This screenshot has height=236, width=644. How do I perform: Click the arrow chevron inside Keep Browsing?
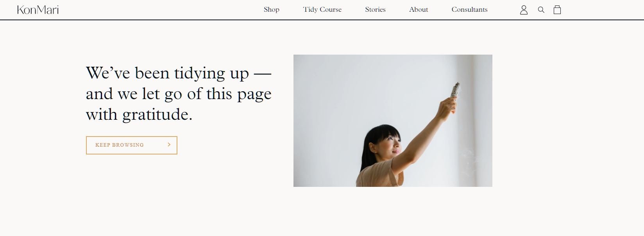169,145
